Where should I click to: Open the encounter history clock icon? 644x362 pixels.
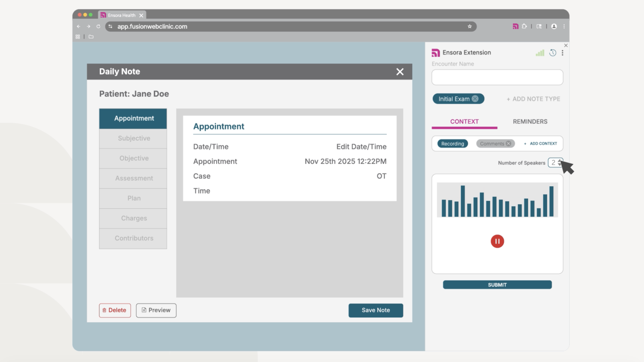point(552,53)
